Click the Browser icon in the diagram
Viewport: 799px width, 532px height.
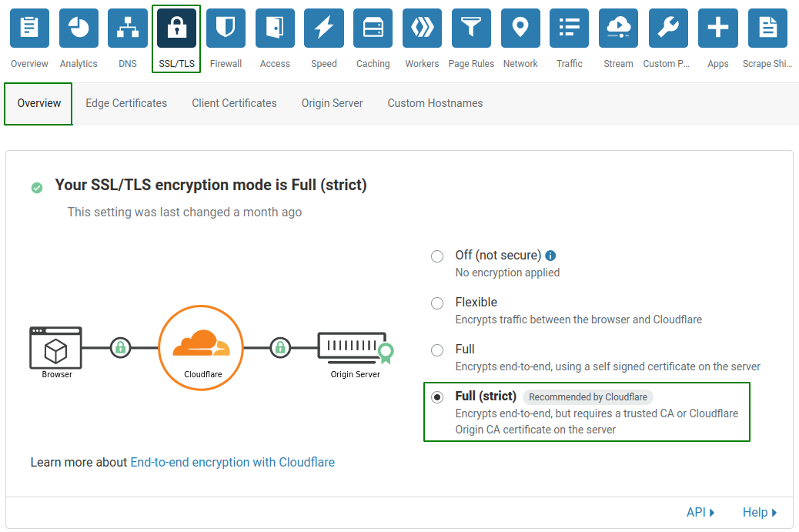pyautogui.click(x=55, y=347)
